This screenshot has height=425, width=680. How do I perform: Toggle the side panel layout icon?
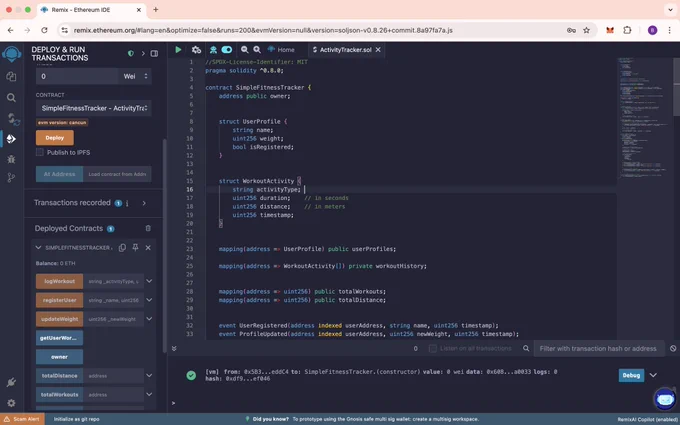coord(154,53)
